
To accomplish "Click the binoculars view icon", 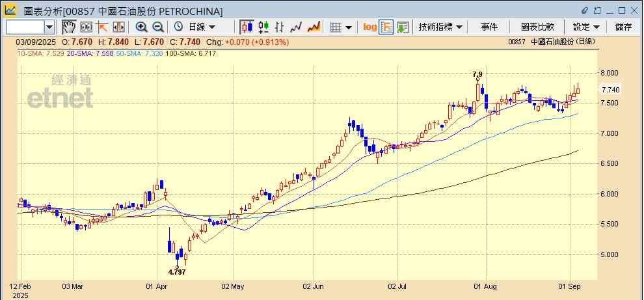I will (x=86, y=27).
